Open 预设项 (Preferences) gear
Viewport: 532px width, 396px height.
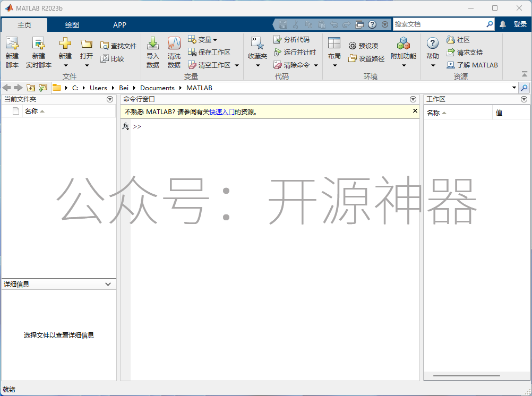(363, 46)
